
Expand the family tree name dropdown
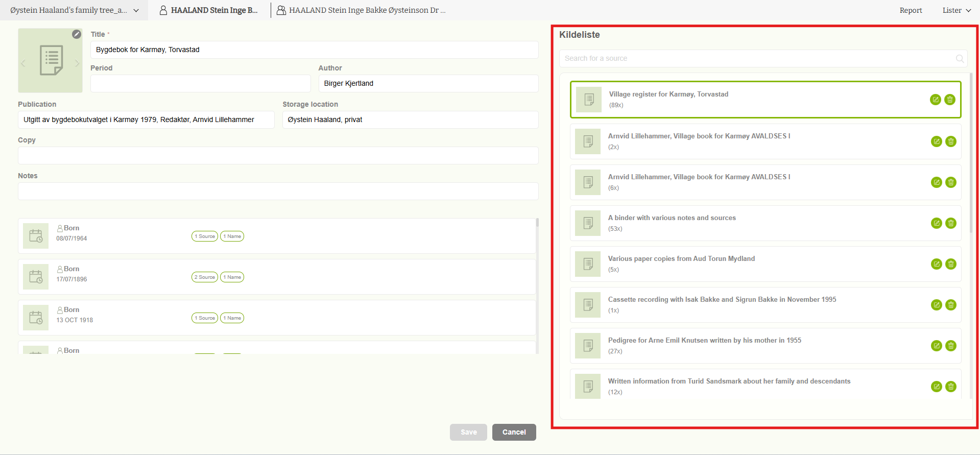(x=136, y=10)
